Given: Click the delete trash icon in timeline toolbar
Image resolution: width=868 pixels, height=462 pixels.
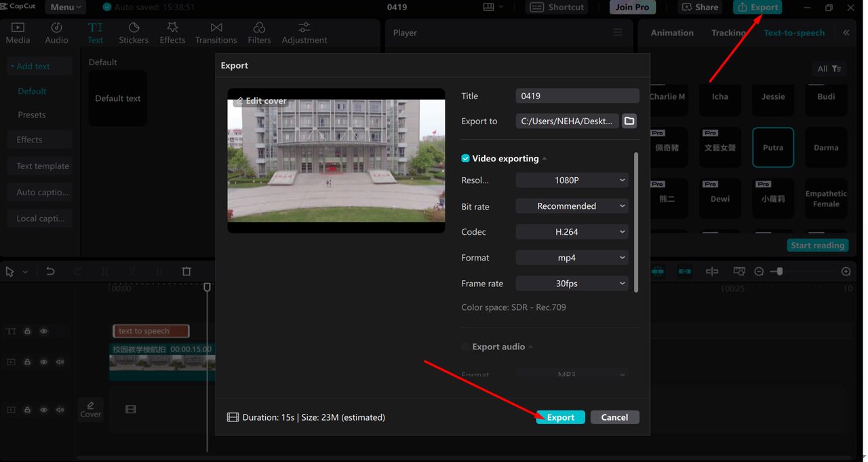Looking at the screenshot, I should pos(186,271).
